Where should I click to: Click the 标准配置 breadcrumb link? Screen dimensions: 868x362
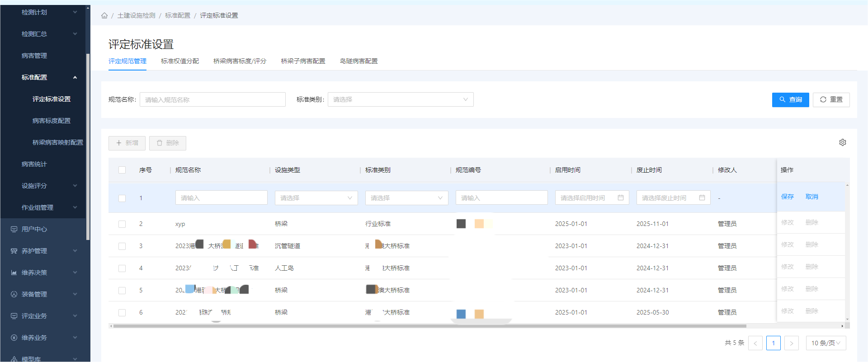[x=178, y=15]
